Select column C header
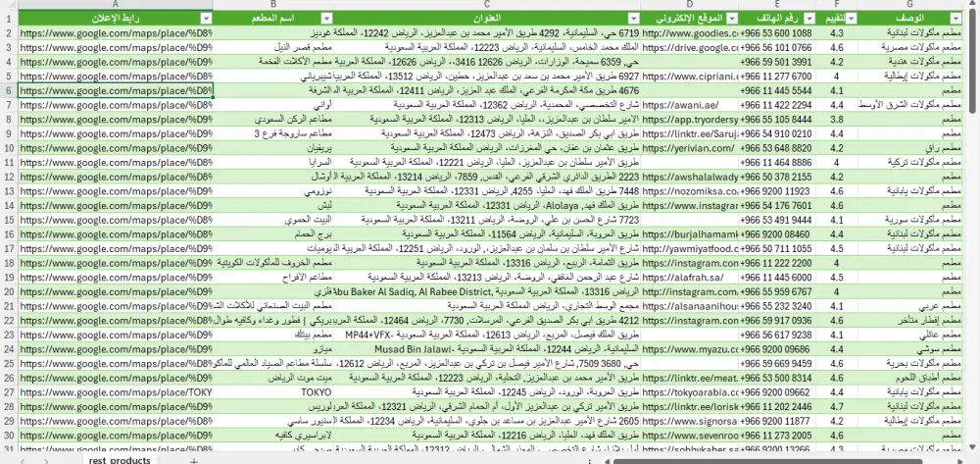The height and width of the screenshot is (464, 980). [x=487, y=5]
